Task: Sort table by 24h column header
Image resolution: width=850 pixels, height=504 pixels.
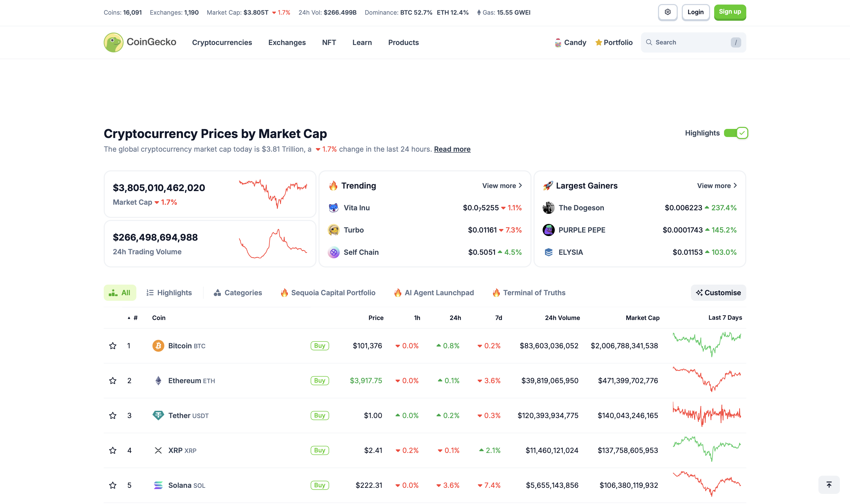Action: (455, 318)
